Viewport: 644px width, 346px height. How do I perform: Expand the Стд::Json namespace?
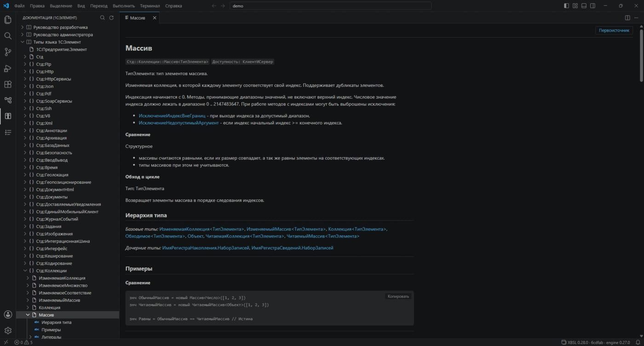pos(25,86)
